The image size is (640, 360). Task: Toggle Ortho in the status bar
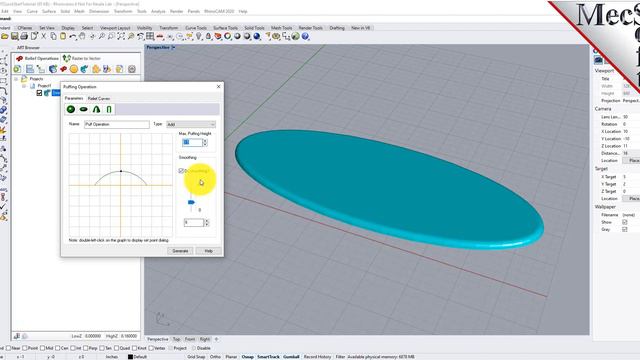point(215,357)
